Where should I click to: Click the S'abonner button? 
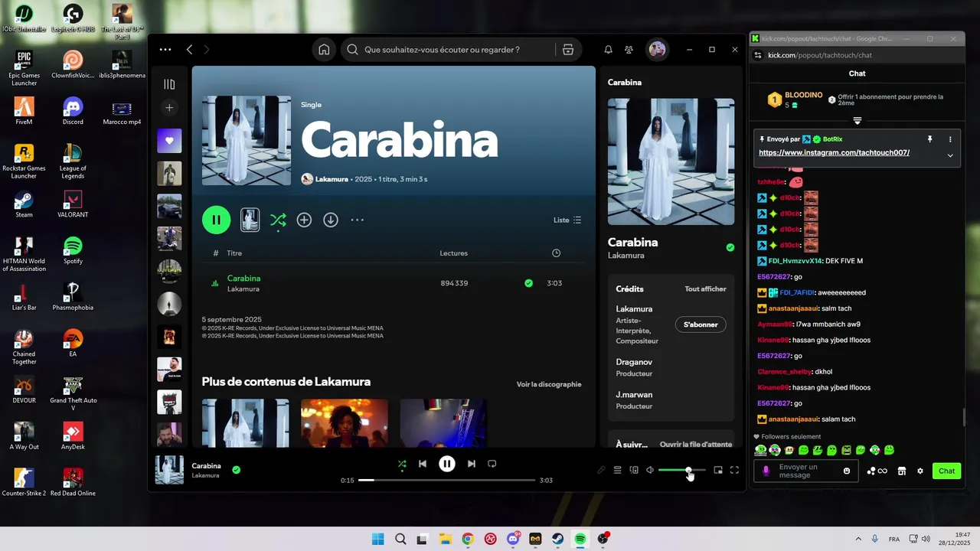[x=701, y=324]
